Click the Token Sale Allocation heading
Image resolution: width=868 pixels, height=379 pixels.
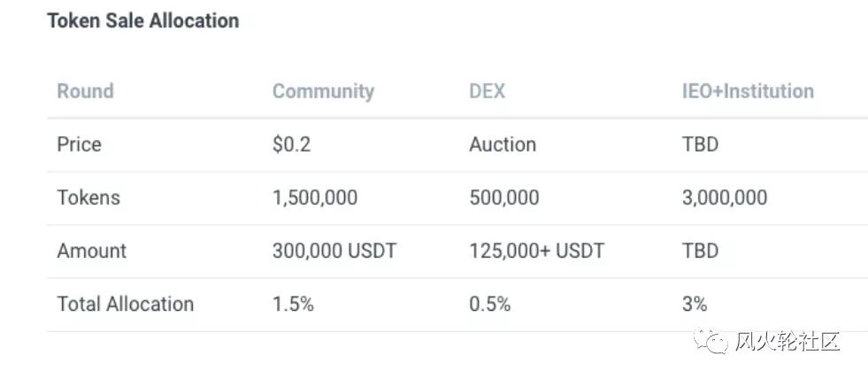(x=142, y=20)
